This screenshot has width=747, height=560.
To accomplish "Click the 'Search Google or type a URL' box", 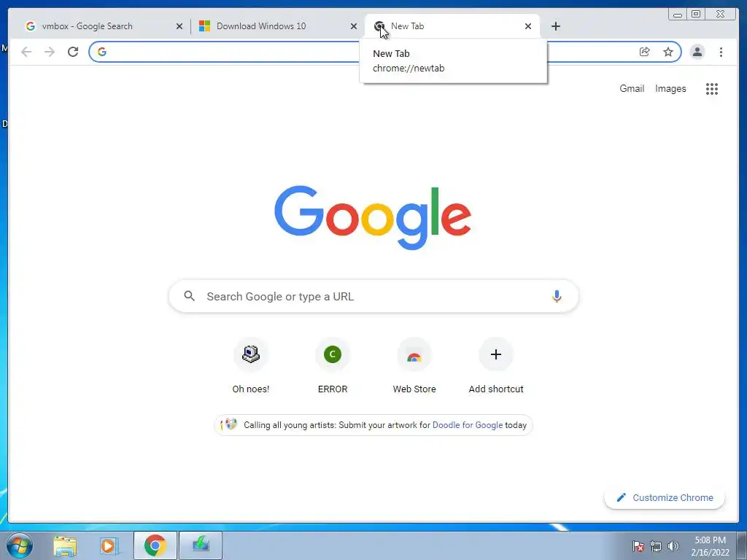I will [373, 296].
